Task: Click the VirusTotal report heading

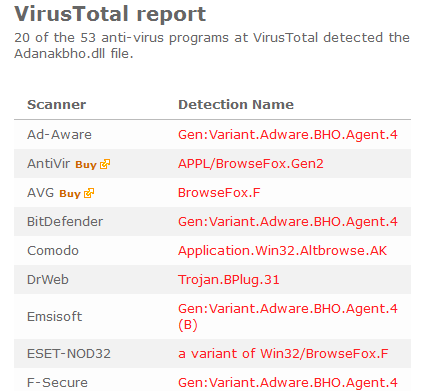Action: coord(110,14)
